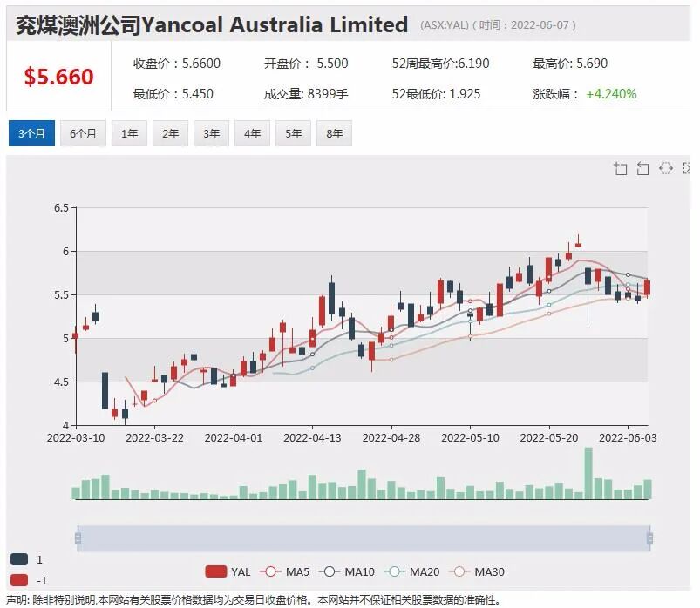Click the red swatch labeled -1

coord(19,580)
